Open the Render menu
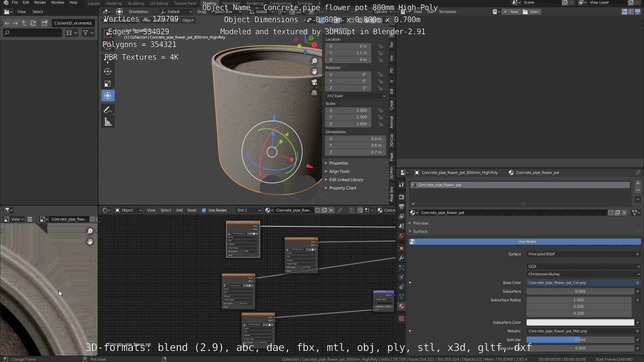Image resolution: width=644 pixels, height=362 pixels. (x=40, y=3)
